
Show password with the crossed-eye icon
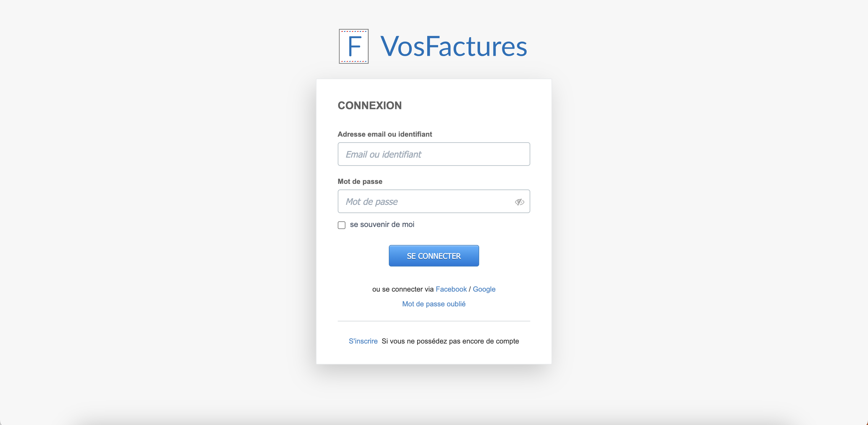[519, 202]
